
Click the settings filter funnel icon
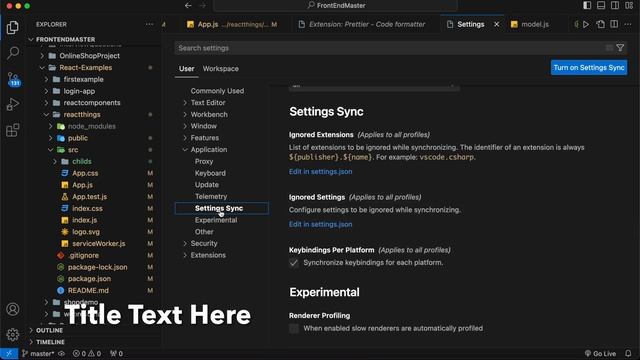point(620,48)
